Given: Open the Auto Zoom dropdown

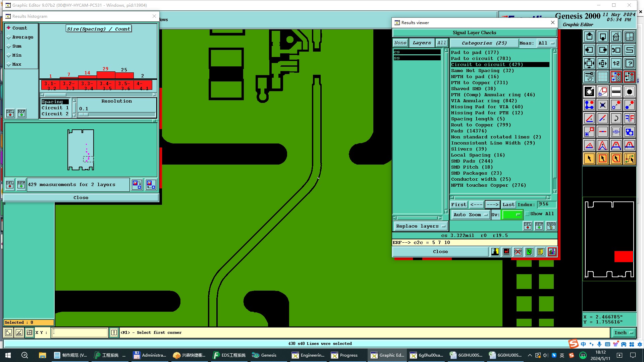Looking at the screenshot, I should (470, 215).
